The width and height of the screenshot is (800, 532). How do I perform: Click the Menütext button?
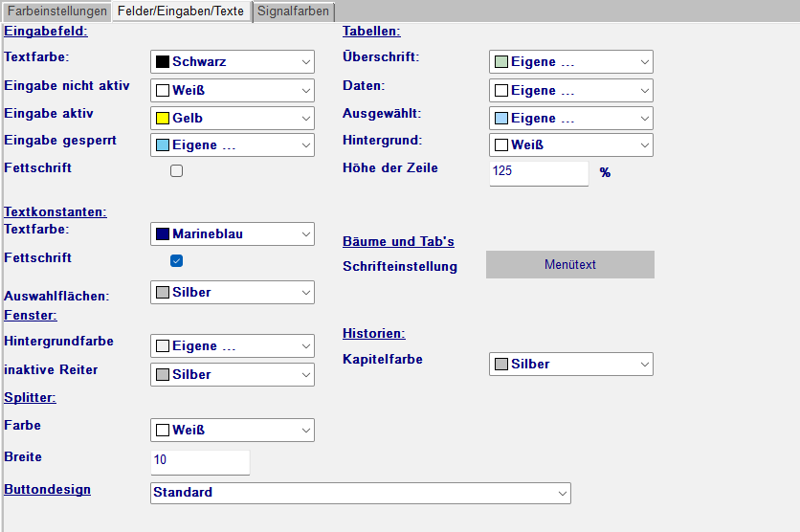(x=569, y=265)
